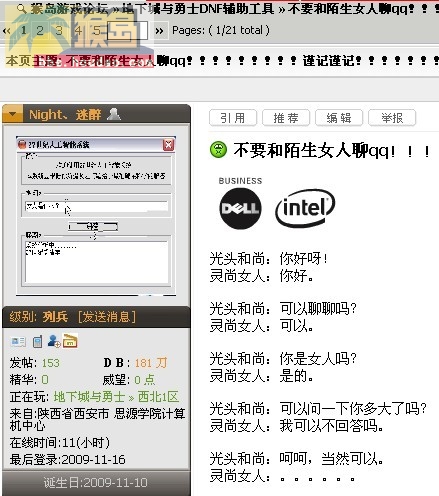Click the Intel logo image
Viewport: 439px width, 496px height.
305,208
